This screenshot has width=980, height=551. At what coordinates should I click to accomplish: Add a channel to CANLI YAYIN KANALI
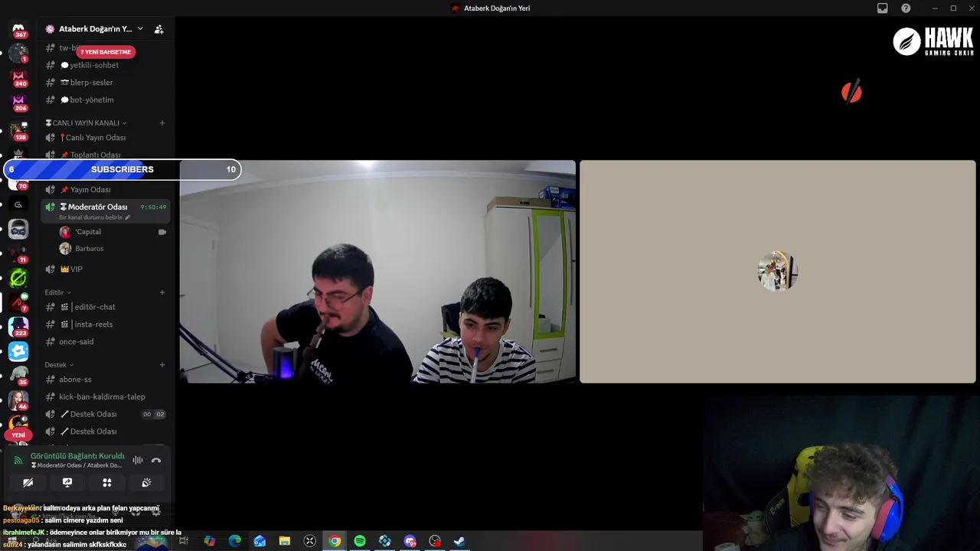tap(162, 123)
